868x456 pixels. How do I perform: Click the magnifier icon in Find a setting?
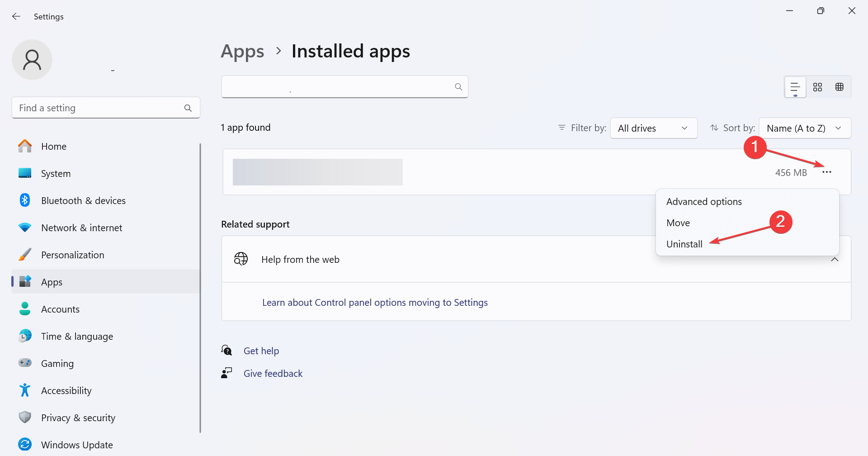click(x=188, y=108)
